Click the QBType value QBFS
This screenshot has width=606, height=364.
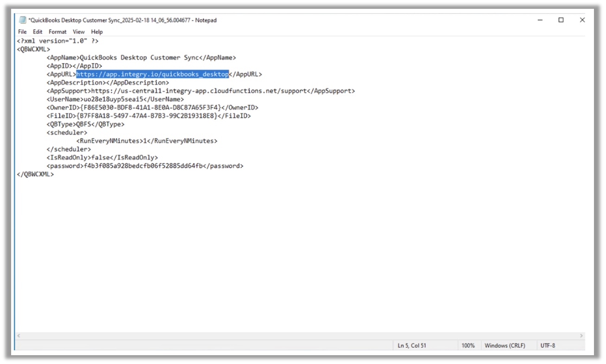84,124
